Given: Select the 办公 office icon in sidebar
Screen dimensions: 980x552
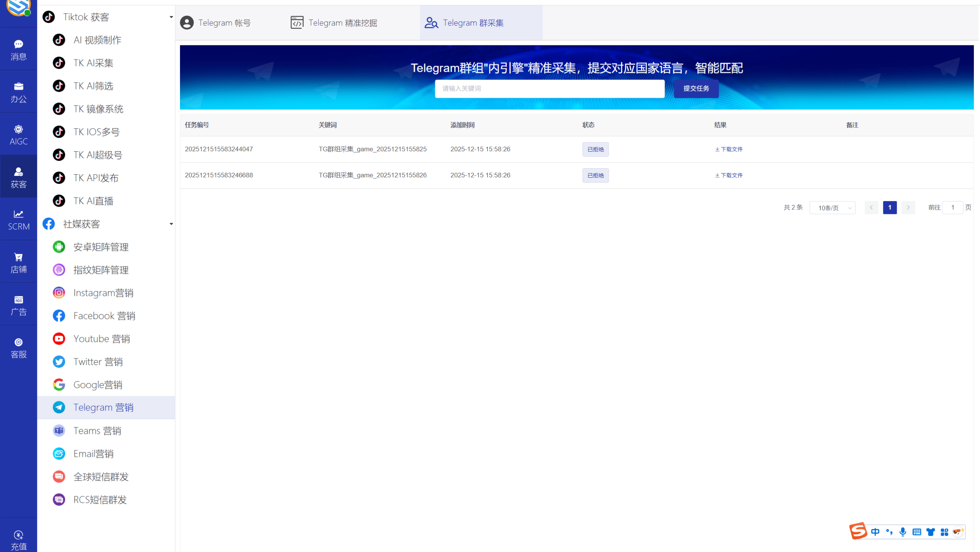Looking at the screenshot, I should click(18, 91).
